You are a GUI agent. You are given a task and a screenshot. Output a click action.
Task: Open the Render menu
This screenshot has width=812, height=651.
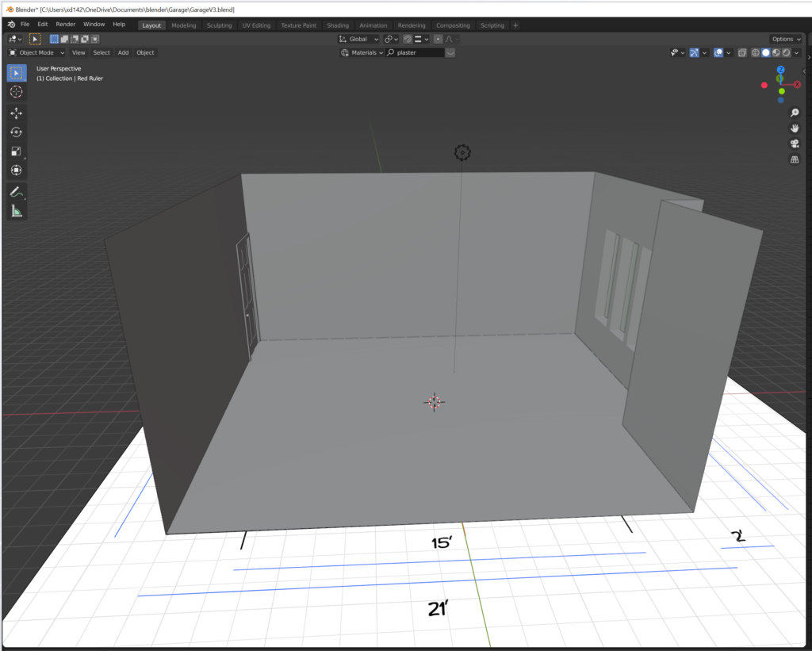coord(66,25)
